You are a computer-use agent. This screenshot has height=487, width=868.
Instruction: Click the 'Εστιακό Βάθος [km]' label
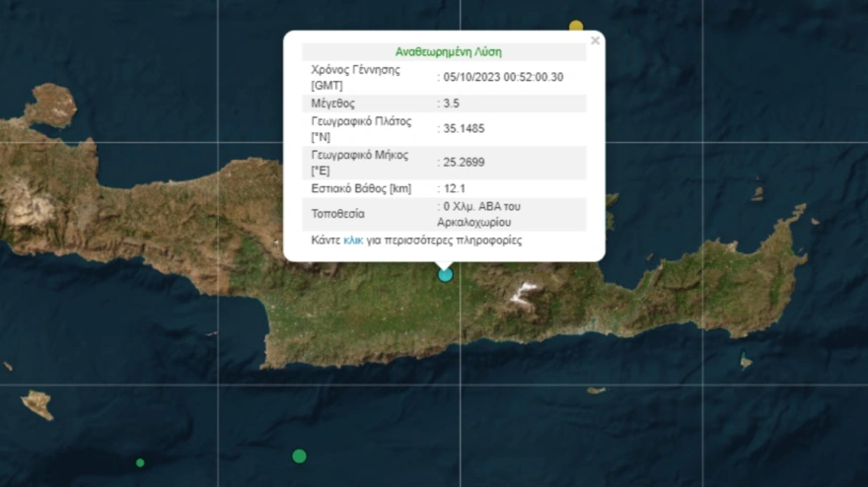coord(361,188)
